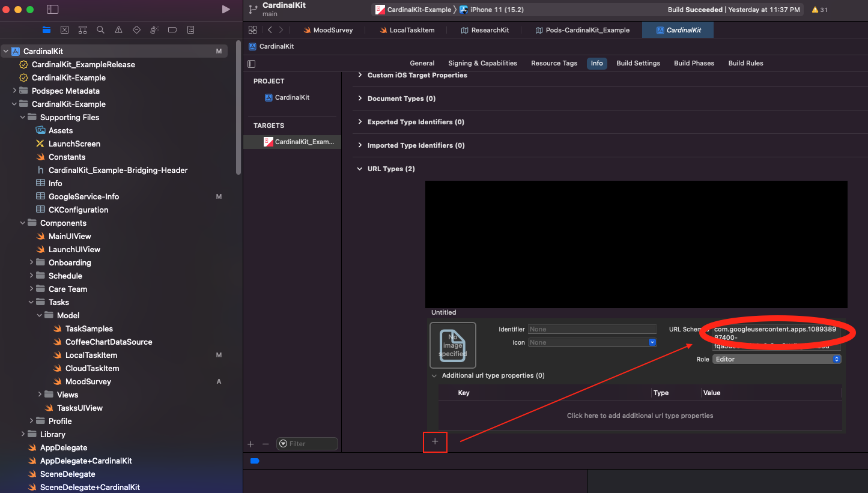Click the 31 warnings indicator
Image resolution: width=868 pixels, height=493 pixels.
pyautogui.click(x=819, y=10)
